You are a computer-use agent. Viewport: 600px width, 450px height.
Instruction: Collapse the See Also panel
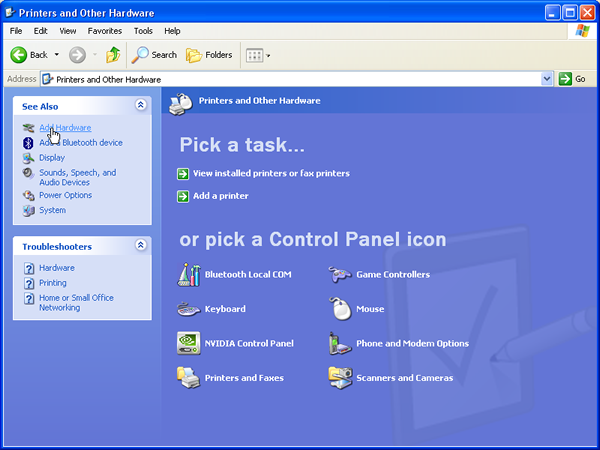point(141,105)
